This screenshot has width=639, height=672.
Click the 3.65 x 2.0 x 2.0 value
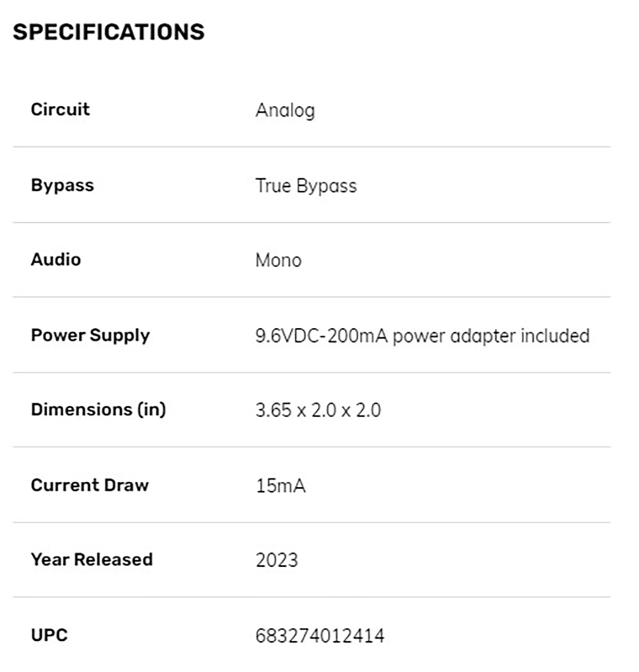point(318,411)
